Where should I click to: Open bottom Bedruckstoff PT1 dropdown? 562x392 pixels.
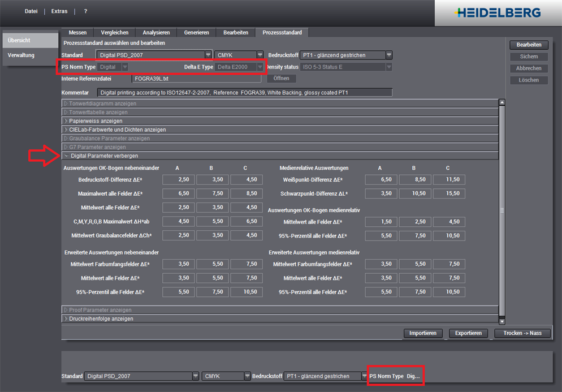pyautogui.click(x=326, y=376)
